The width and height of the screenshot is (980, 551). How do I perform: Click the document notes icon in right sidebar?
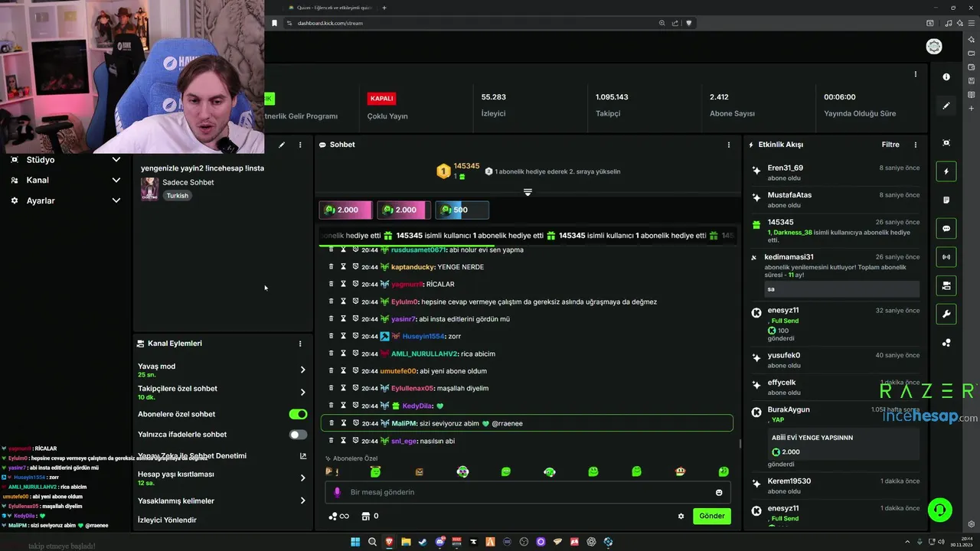[x=946, y=200]
